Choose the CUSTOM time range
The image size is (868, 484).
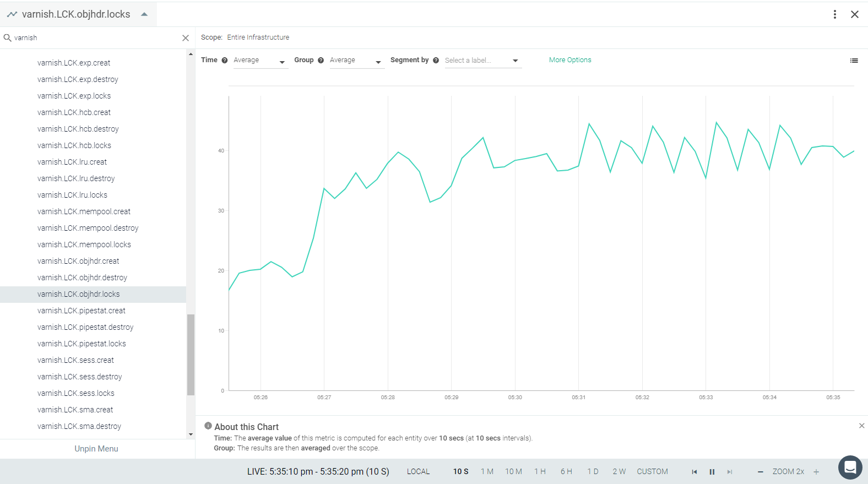pyautogui.click(x=652, y=472)
